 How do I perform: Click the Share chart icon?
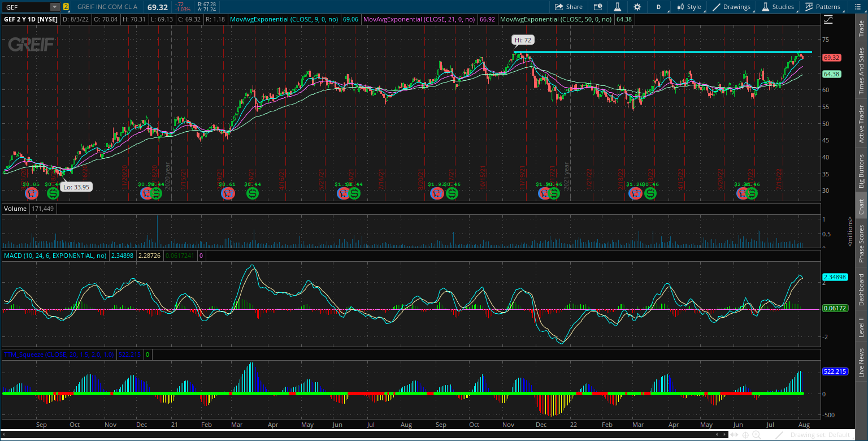click(x=567, y=7)
